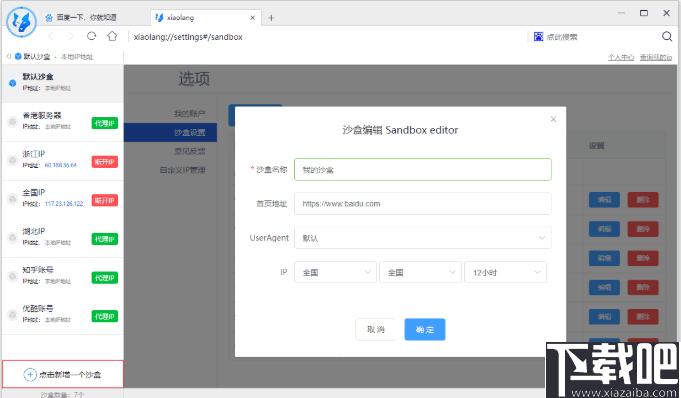
Task: Close the Sandbox editor dialog with X
Action: 553,119
